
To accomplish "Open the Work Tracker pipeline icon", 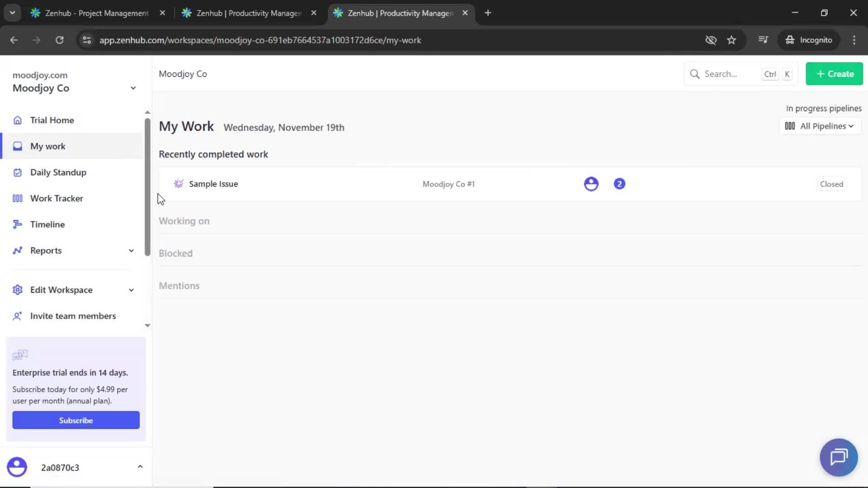I will point(17,198).
